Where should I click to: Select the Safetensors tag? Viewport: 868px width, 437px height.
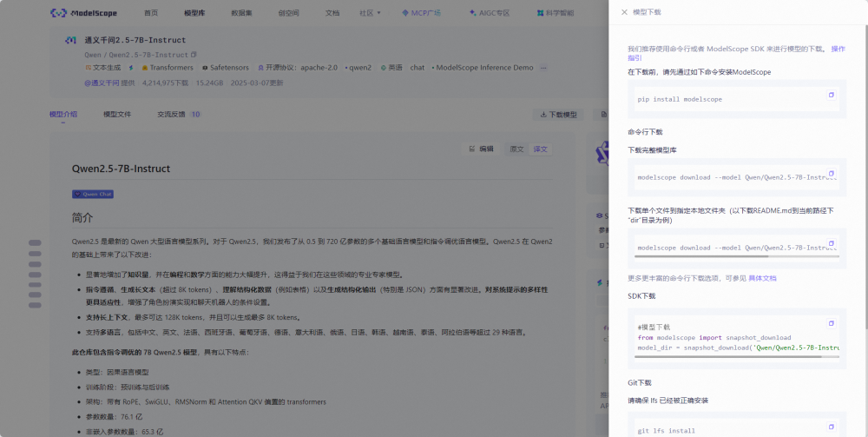point(226,68)
